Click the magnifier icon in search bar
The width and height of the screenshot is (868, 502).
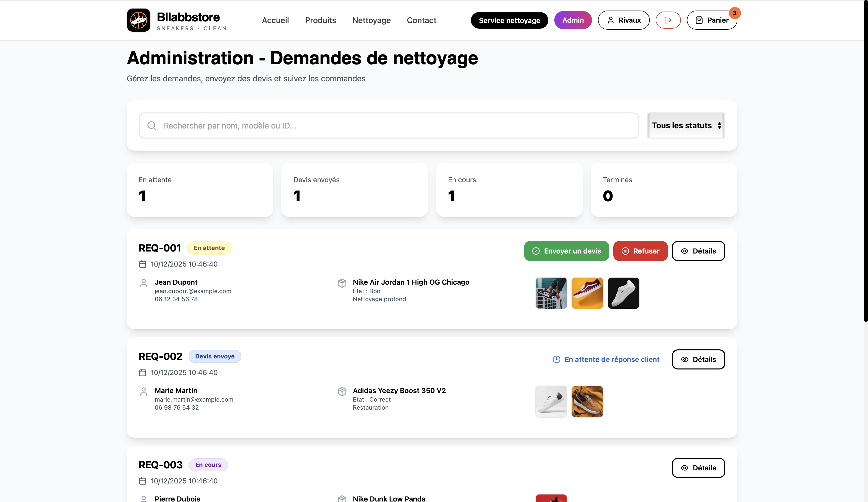pyautogui.click(x=151, y=126)
